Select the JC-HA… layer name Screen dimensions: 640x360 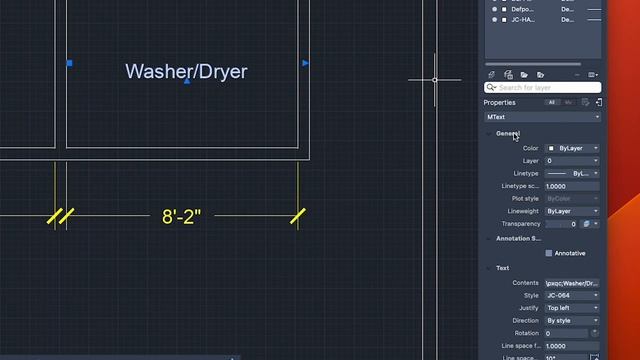coord(523,20)
